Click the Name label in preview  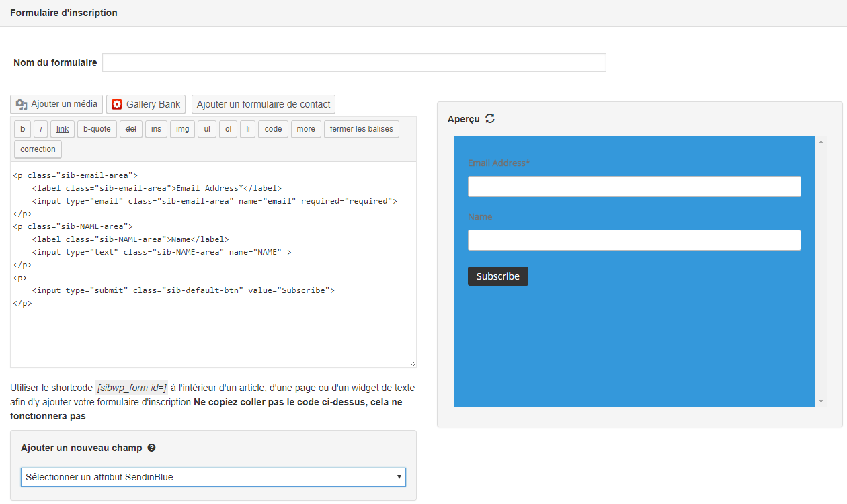(x=480, y=216)
